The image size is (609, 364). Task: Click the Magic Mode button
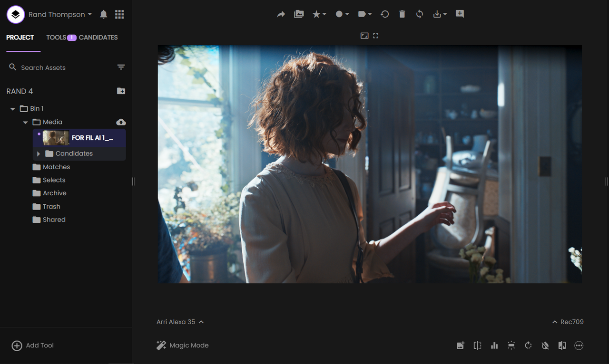(183, 345)
